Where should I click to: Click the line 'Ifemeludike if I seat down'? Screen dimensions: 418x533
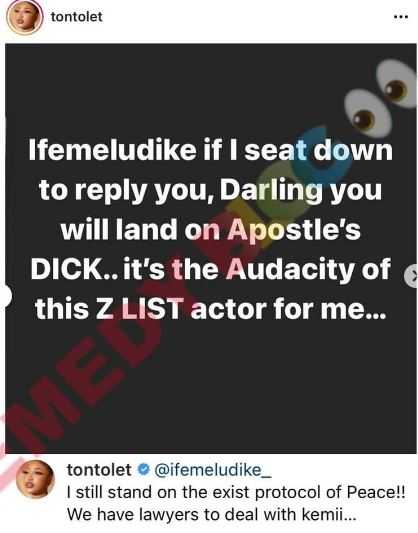(211, 150)
